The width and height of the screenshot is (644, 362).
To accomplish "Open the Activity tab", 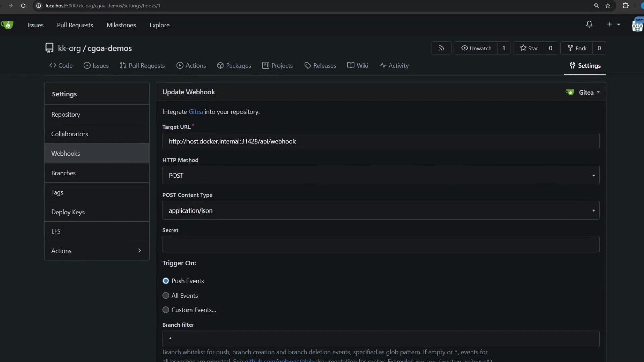I will tap(394, 66).
